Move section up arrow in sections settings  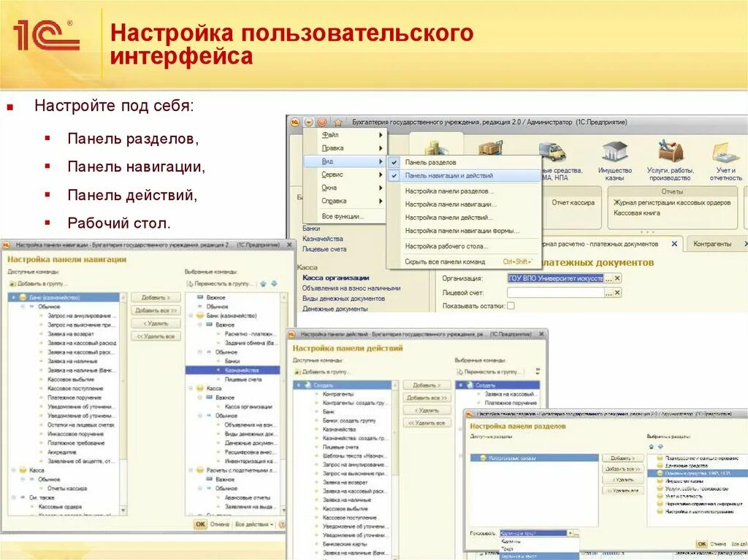pos(651,447)
